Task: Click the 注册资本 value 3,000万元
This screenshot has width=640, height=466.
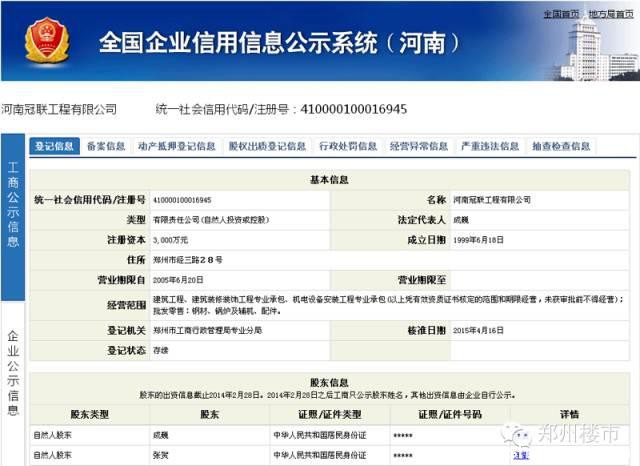Action: click(x=171, y=240)
